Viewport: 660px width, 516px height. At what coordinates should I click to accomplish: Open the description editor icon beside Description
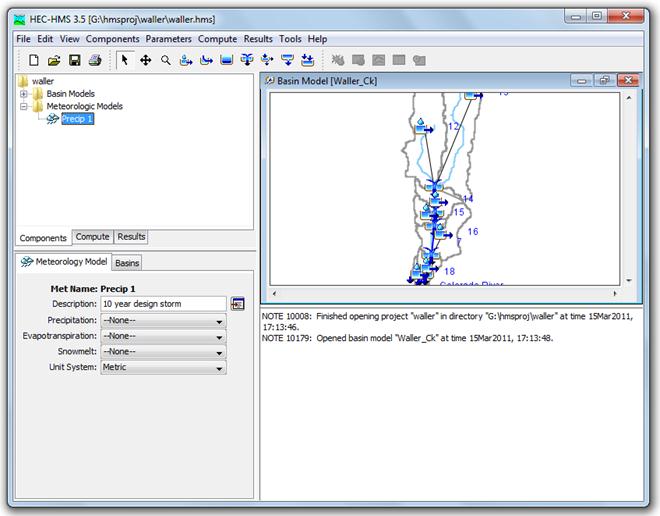(x=238, y=304)
